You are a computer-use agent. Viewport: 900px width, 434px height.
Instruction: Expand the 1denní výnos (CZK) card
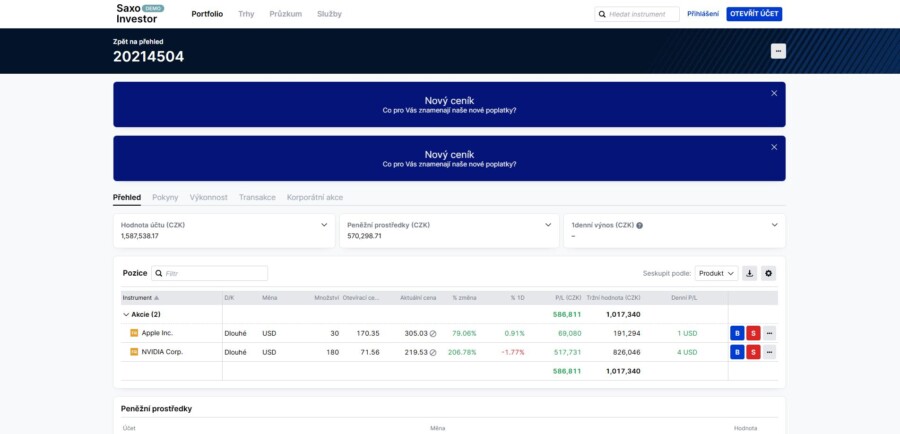pos(774,225)
